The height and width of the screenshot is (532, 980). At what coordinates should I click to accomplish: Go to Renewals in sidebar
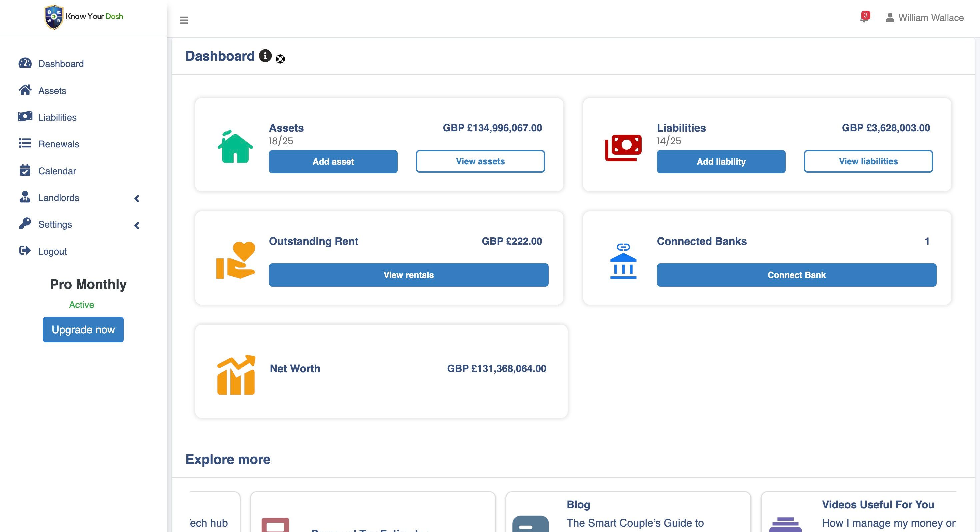[x=59, y=144]
